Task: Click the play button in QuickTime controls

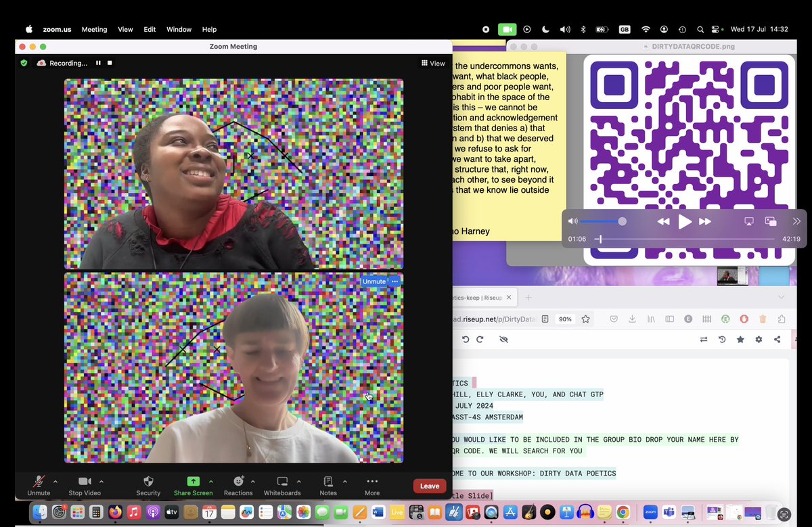Action: point(685,221)
